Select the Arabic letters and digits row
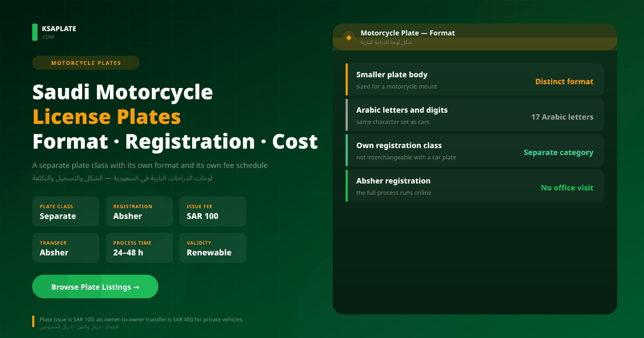The image size is (644, 338). 475,115
